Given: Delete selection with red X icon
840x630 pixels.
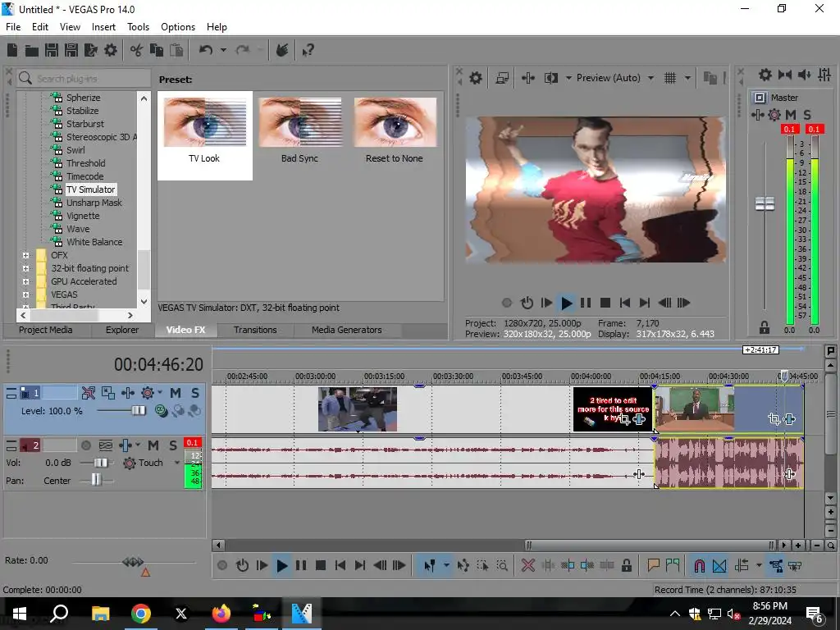Looking at the screenshot, I should click(528, 565).
